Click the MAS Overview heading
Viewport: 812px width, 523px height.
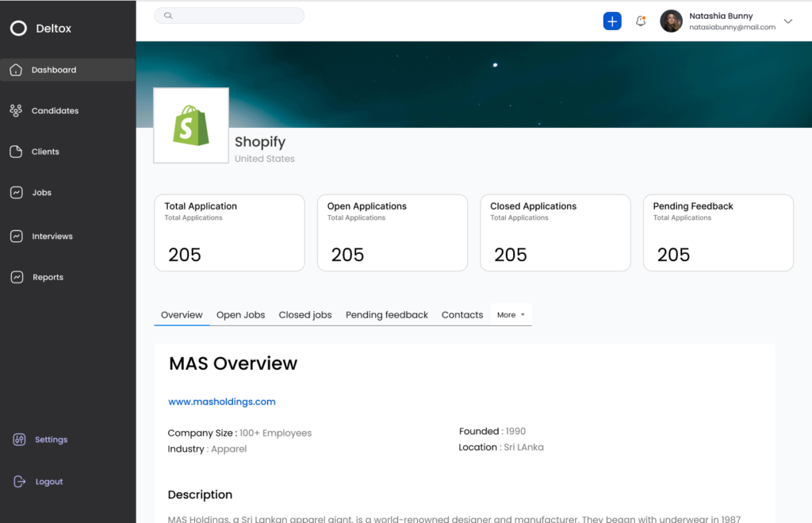coord(233,363)
